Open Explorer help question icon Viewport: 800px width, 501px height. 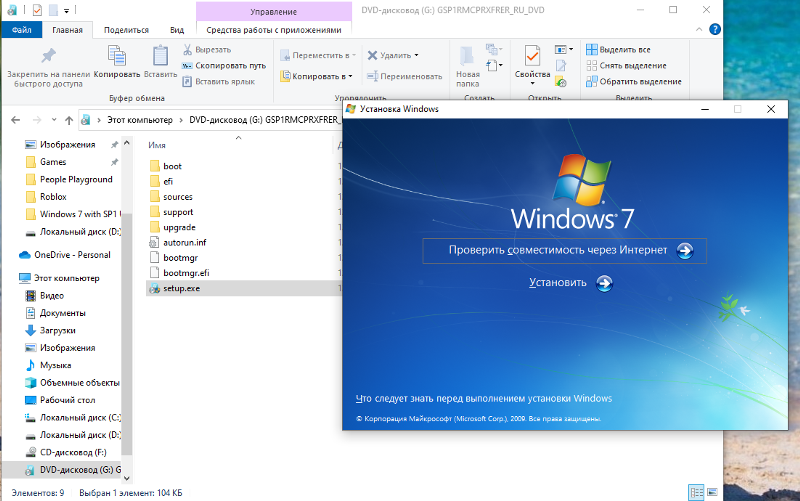pyautogui.click(x=715, y=30)
